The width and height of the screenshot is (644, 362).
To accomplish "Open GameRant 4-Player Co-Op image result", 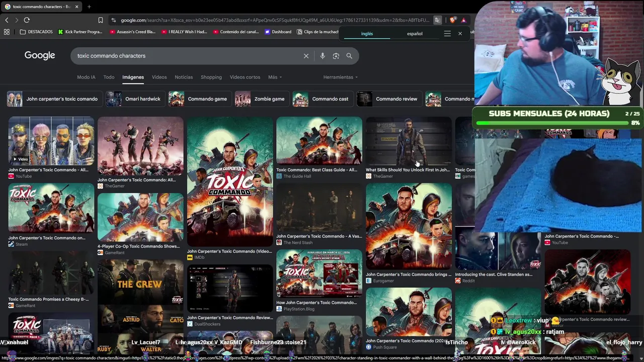I will click(x=140, y=217).
